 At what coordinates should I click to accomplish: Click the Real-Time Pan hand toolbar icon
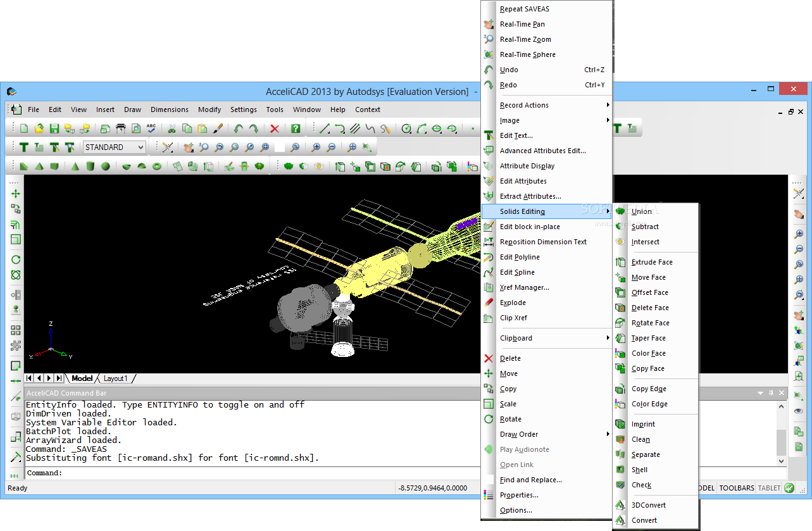click(x=188, y=147)
